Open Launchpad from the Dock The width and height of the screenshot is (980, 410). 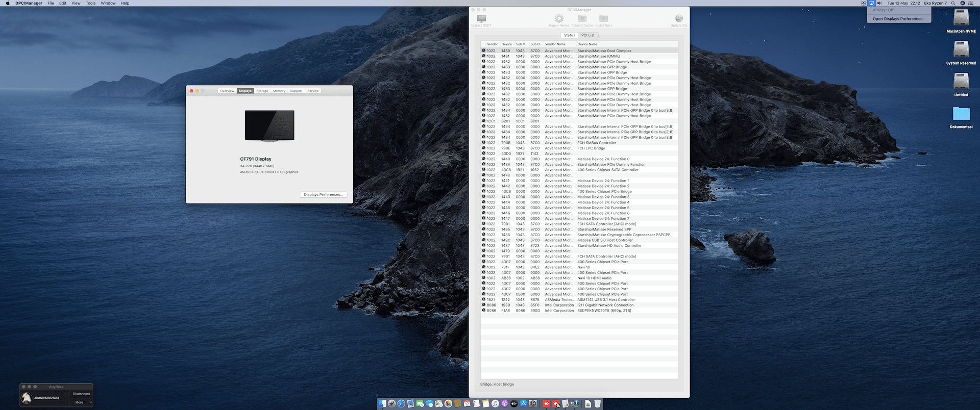[x=392, y=403]
